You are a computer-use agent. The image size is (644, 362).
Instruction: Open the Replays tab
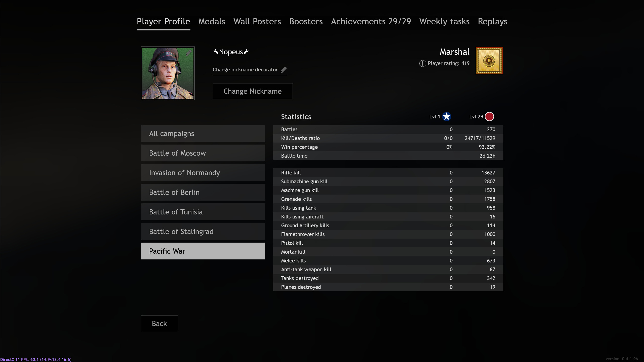coord(492,22)
